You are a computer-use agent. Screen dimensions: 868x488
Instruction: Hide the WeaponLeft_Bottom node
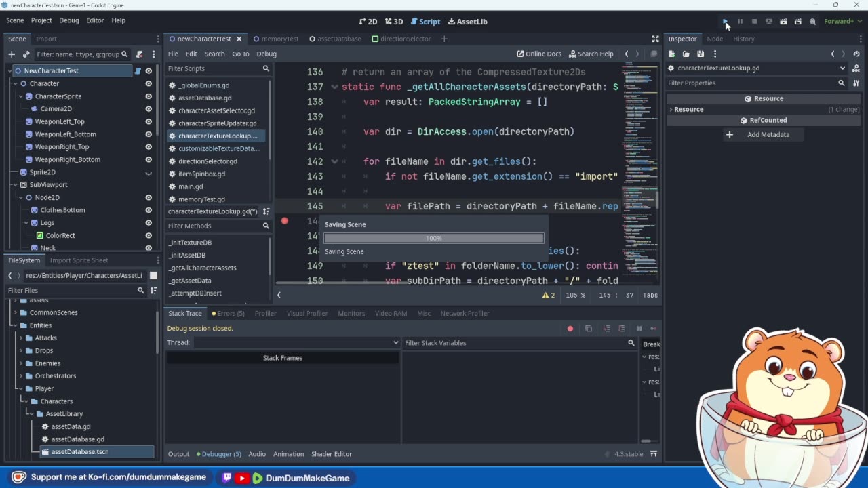[x=149, y=134]
